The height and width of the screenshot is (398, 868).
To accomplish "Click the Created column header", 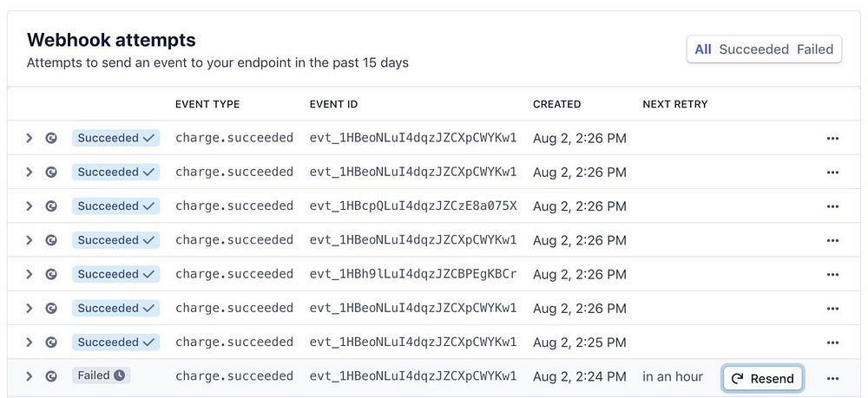I will tap(556, 104).
